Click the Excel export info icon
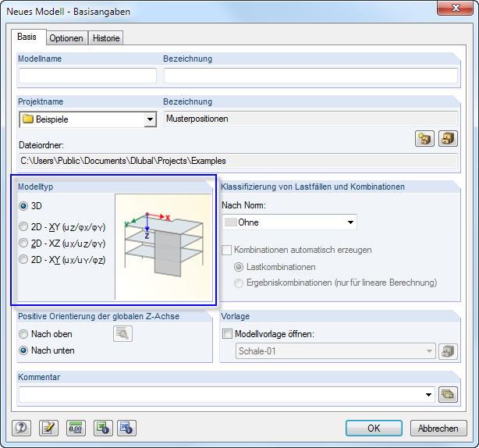 103,428
